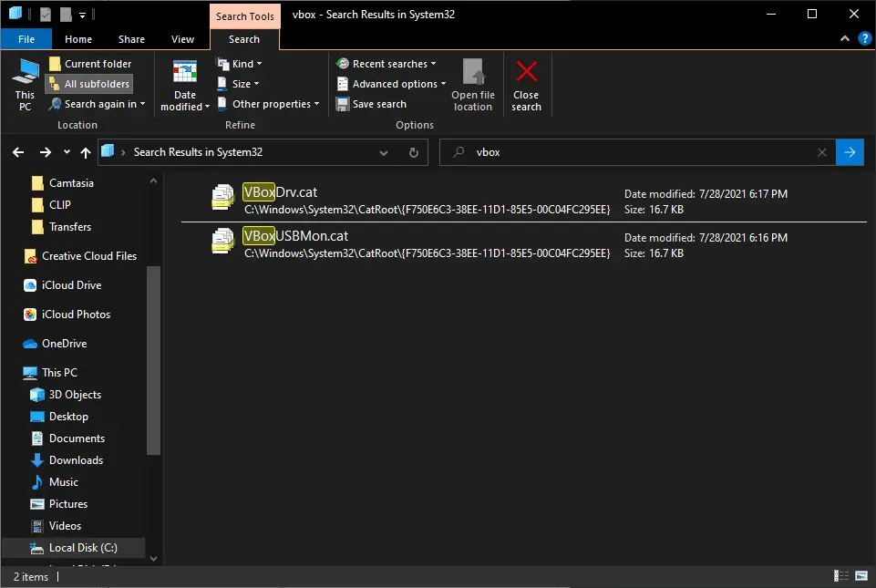
Task: Expand address bar history dropdown
Action: (384, 152)
